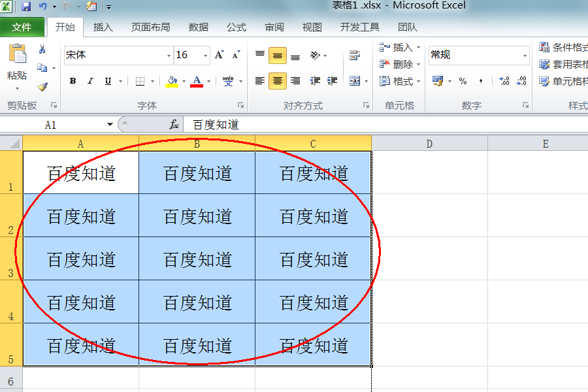Cut selection with the scissors icon
588x392 pixels.
click(x=42, y=49)
